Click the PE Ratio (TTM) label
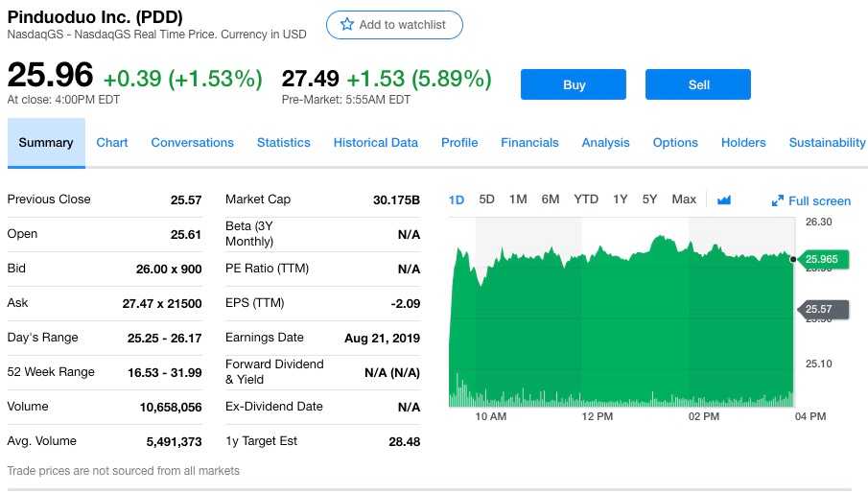Screen dimensions: 868x493 (x=267, y=269)
